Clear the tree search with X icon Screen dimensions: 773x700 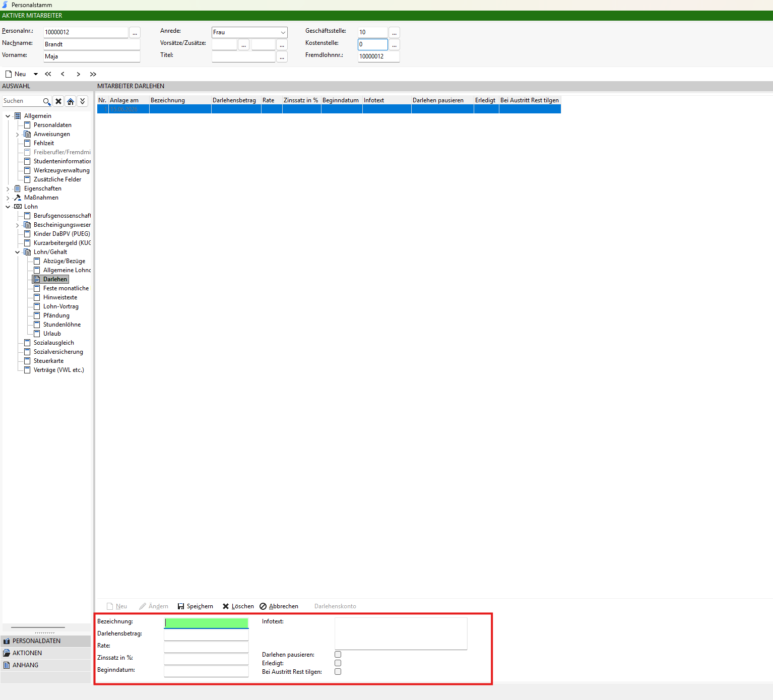point(58,101)
